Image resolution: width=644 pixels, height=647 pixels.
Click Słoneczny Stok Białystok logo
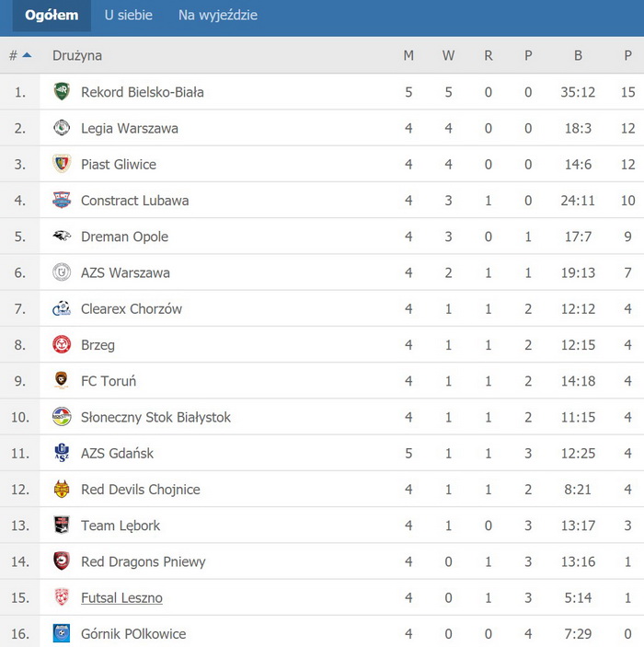[x=62, y=417]
